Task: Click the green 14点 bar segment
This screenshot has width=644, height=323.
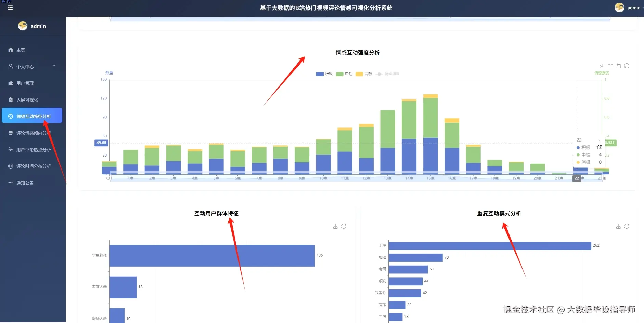Action: pos(409,120)
